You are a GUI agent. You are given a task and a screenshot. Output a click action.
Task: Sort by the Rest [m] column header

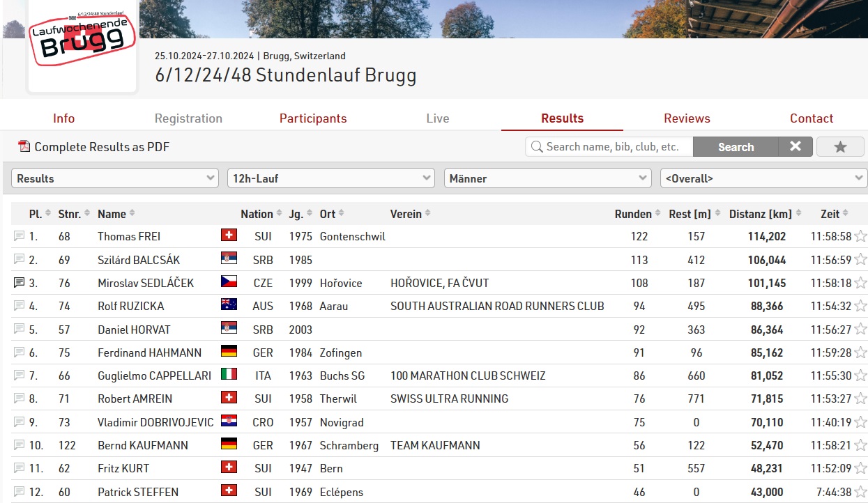click(x=694, y=214)
